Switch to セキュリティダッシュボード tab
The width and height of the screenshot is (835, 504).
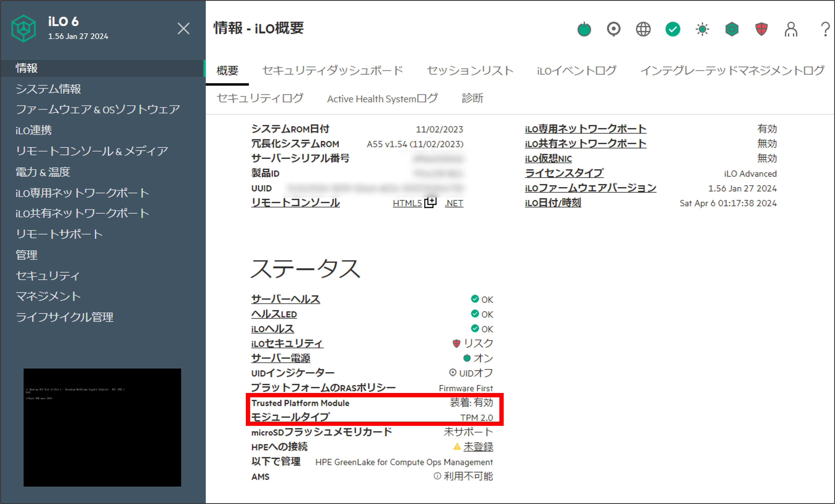[333, 71]
